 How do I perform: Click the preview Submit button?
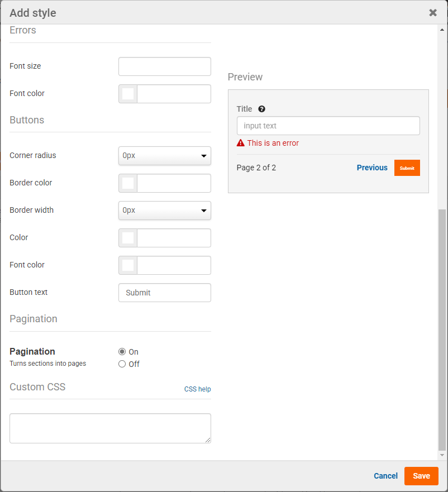407,168
